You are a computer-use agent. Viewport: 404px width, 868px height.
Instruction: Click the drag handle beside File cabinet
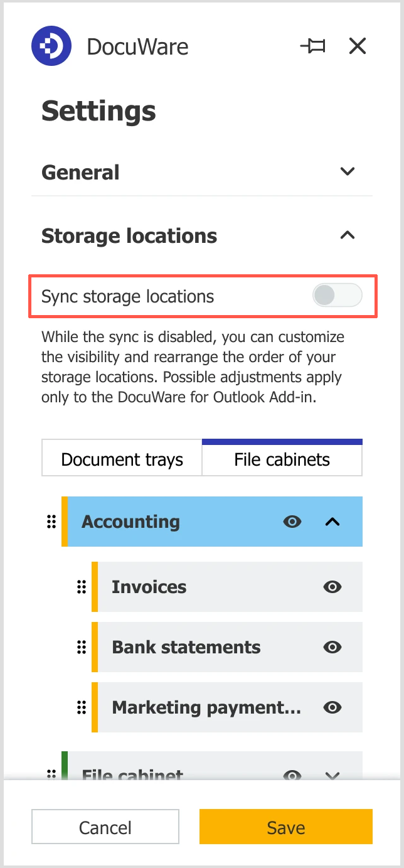point(51,775)
